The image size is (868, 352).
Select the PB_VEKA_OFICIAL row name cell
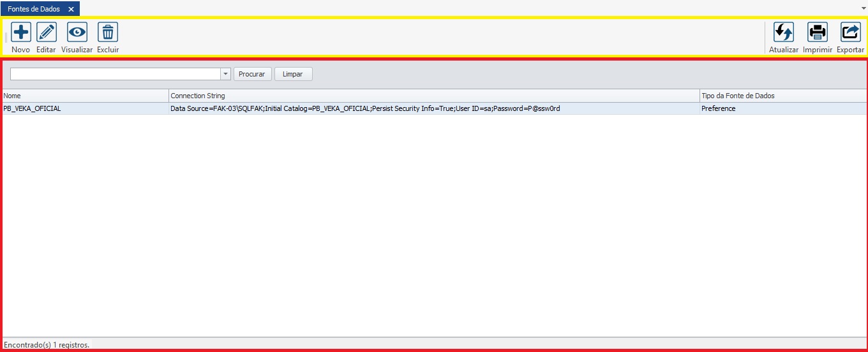coord(33,108)
